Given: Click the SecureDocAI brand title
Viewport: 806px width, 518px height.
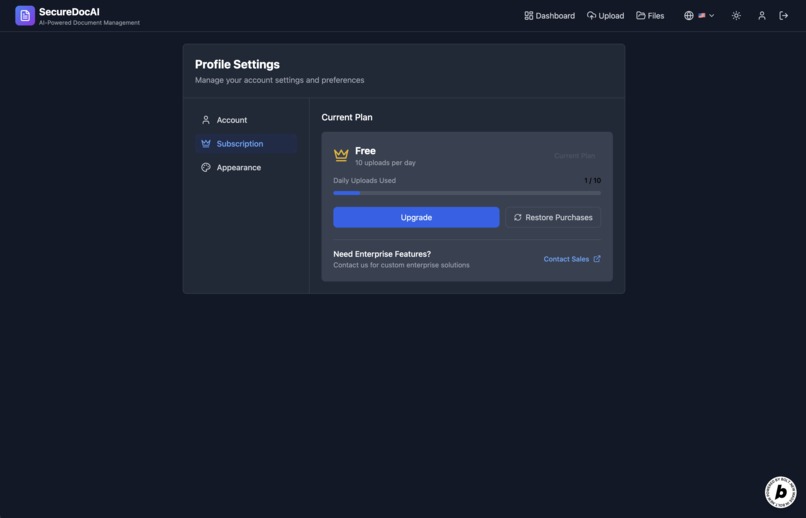Looking at the screenshot, I should click(69, 12).
